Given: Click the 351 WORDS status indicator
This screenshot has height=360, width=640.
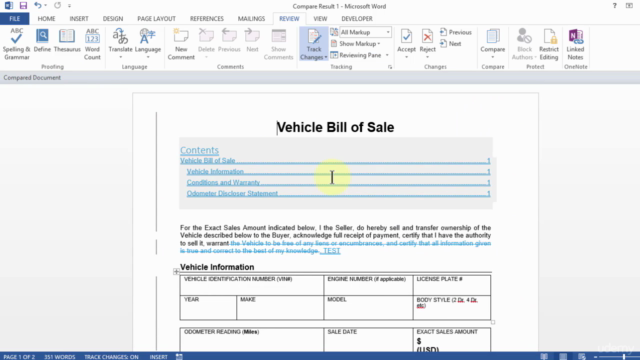Looking at the screenshot, I should (60, 357).
